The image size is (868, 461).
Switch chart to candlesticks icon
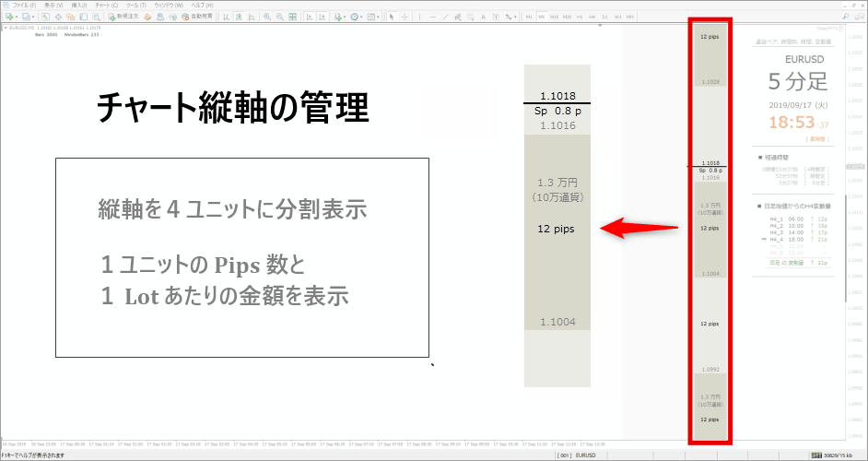pyautogui.click(x=240, y=17)
